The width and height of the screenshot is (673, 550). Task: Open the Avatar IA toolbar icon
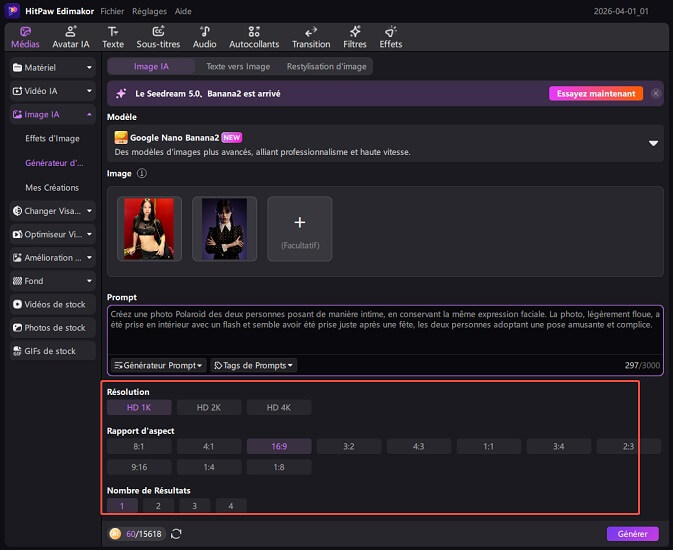coord(70,37)
